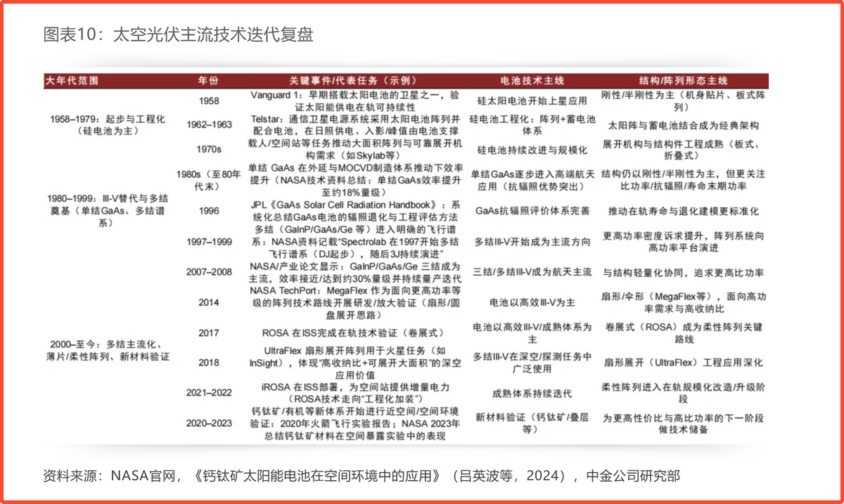
Task: Select the 1958–1979 起步与工程化 era cell
Action: click(108, 125)
